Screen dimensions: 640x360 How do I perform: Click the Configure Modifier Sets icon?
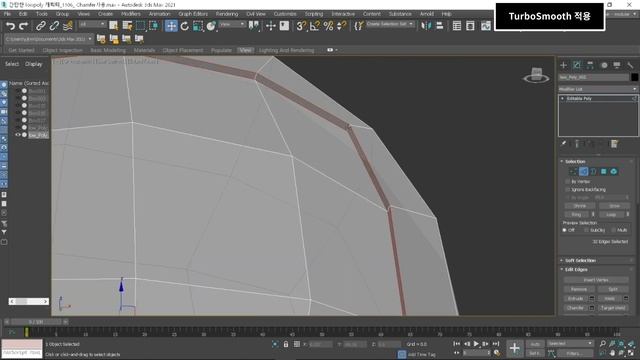[x=614, y=144]
